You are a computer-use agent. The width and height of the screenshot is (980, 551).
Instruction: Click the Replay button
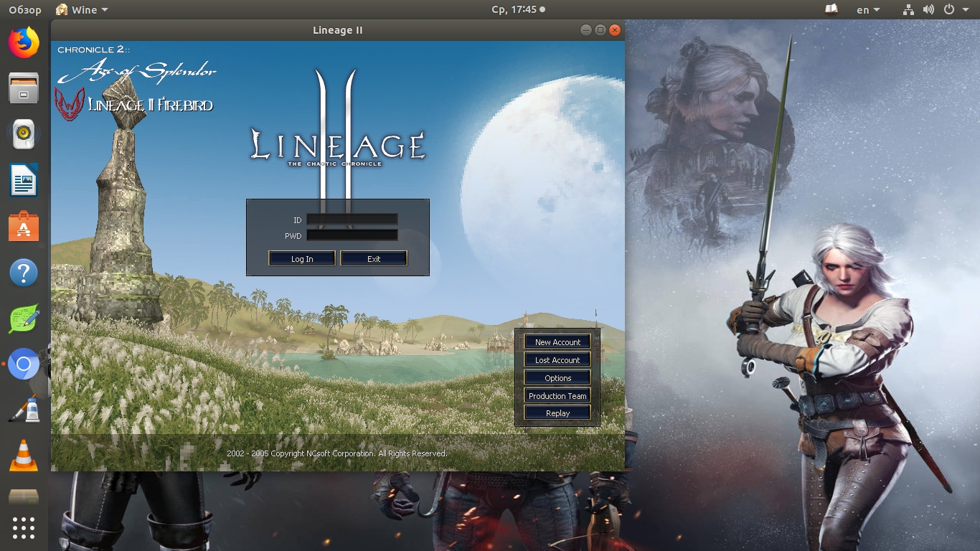[557, 413]
